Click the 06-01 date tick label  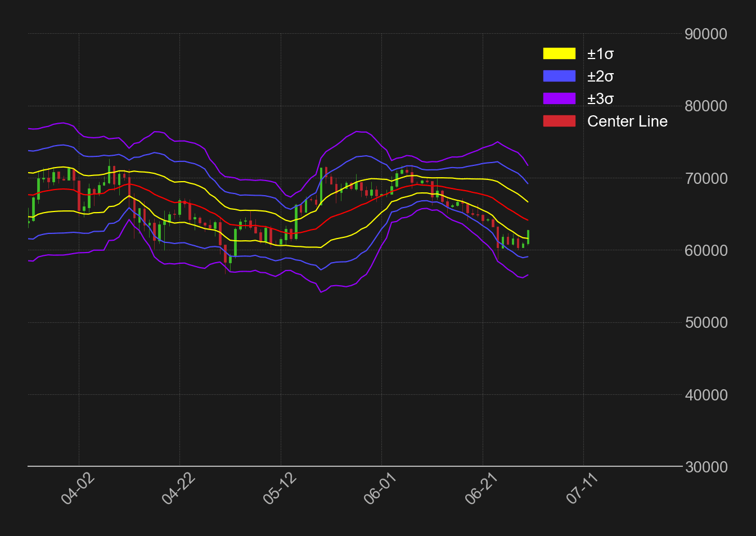380,489
